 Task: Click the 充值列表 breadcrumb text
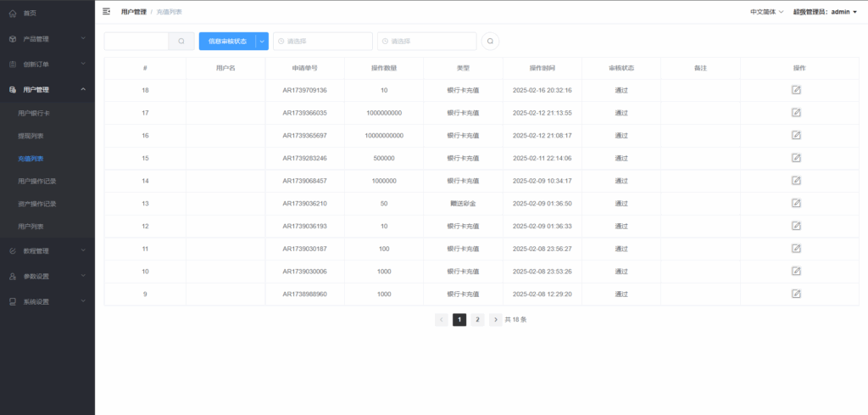coord(169,12)
